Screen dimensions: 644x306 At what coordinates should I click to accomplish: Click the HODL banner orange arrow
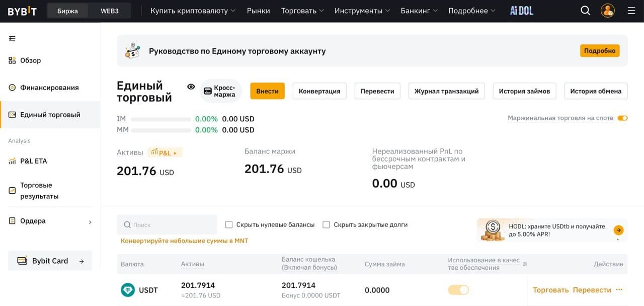(618, 230)
